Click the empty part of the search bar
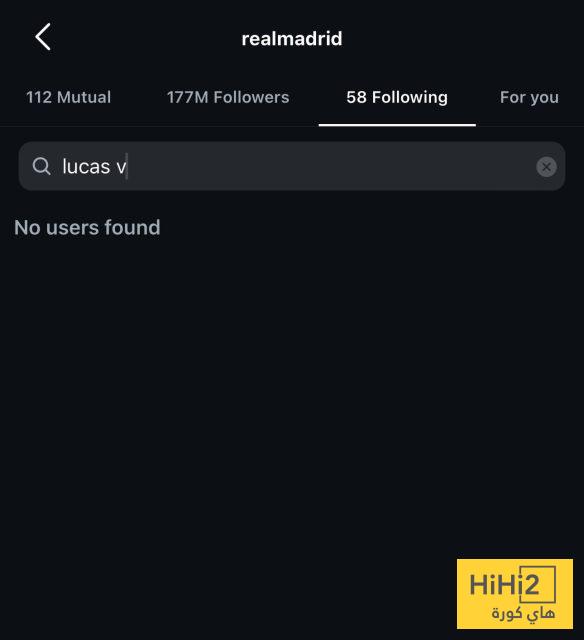 click(331, 167)
